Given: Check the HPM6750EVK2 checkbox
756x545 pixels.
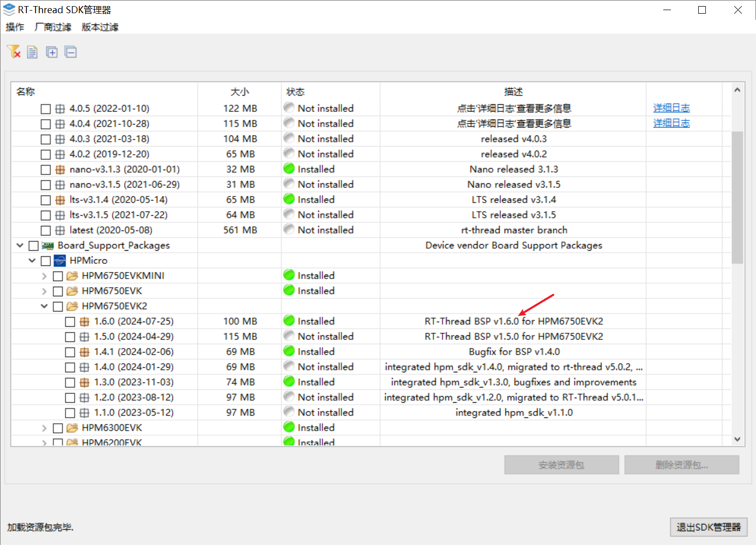Looking at the screenshot, I should click(58, 306).
